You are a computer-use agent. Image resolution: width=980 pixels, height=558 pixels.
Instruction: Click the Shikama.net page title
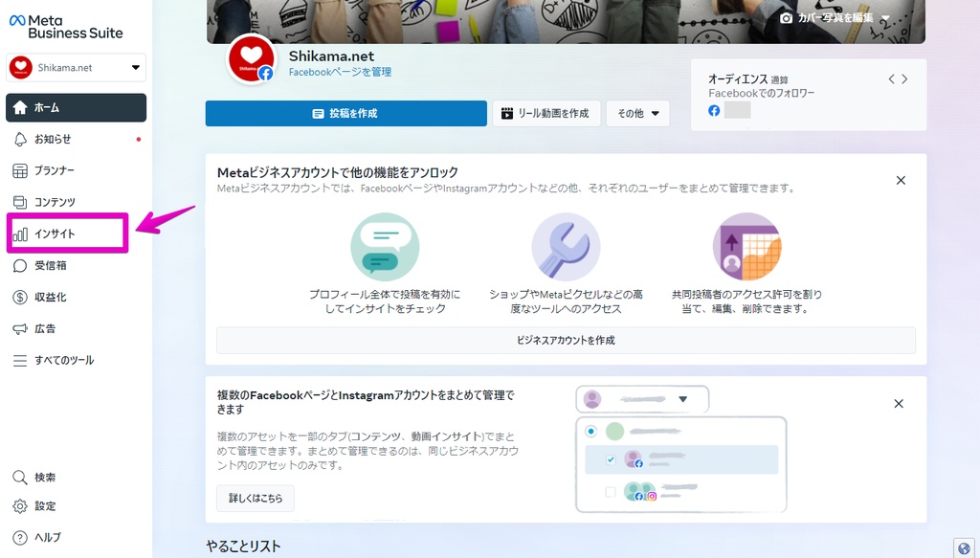pyautogui.click(x=332, y=56)
